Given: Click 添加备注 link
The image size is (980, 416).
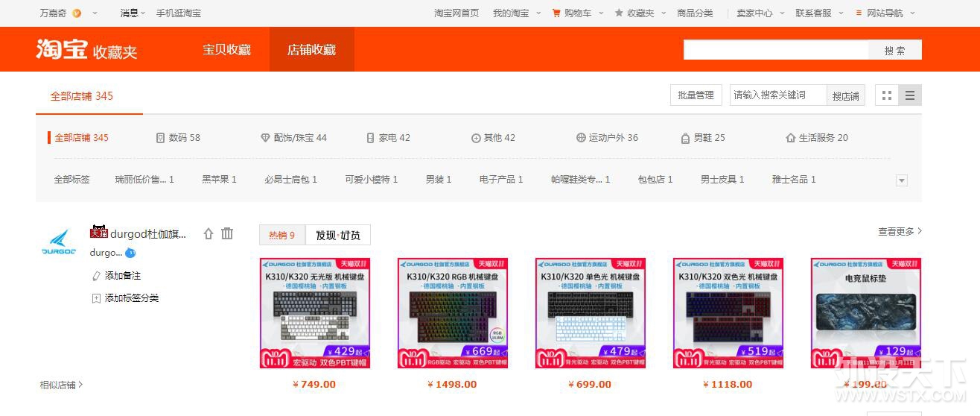Looking at the screenshot, I should tap(123, 276).
